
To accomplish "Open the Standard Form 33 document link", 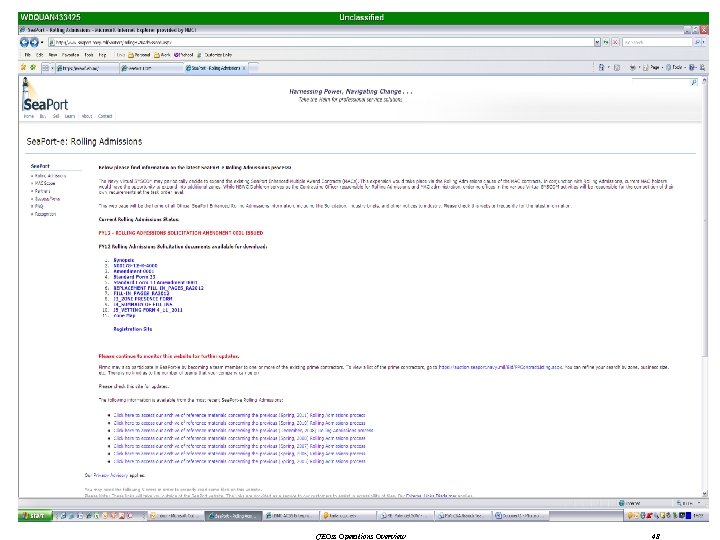I will click(x=134, y=277).
